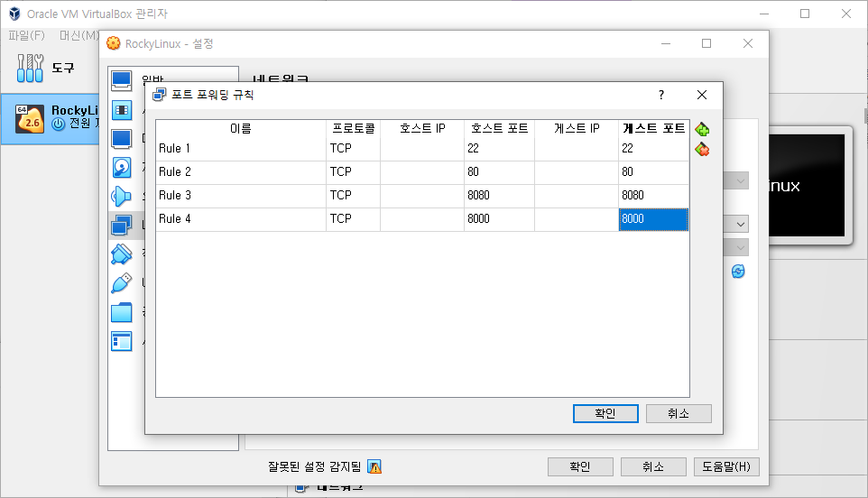Open the Storage settings disk icon
Viewport: 868px width, 498px height.
tap(121, 168)
